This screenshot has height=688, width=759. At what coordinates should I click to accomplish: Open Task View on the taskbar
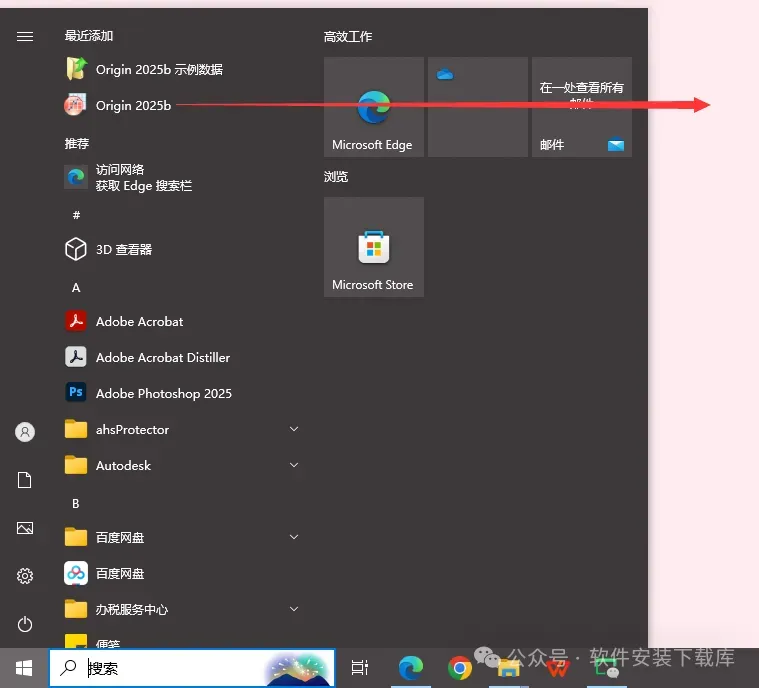pos(360,668)
